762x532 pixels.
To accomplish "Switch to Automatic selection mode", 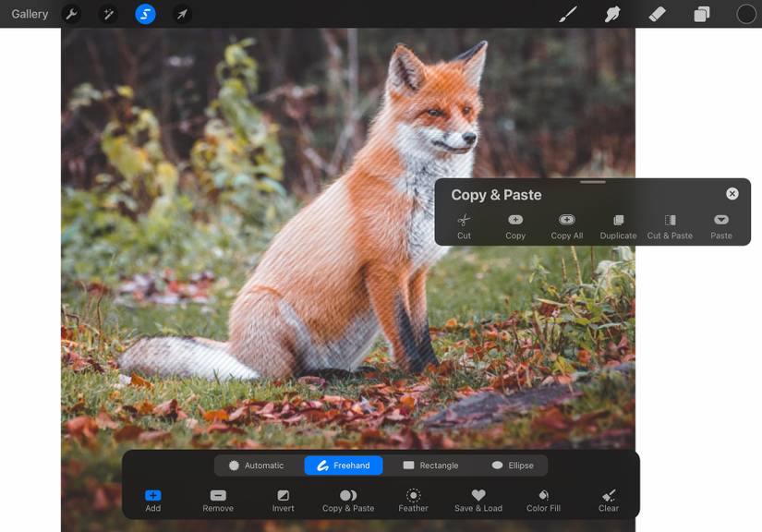I will pos(258,465).
